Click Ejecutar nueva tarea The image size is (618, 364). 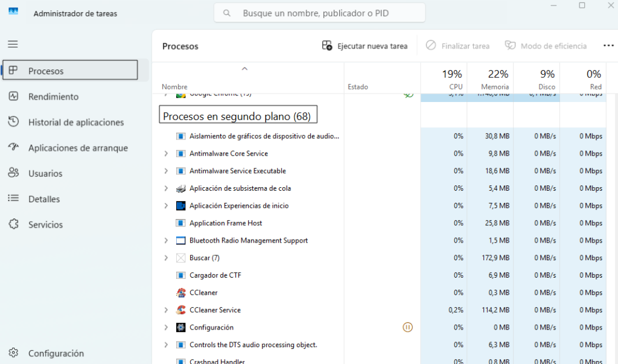click(365, 45)
